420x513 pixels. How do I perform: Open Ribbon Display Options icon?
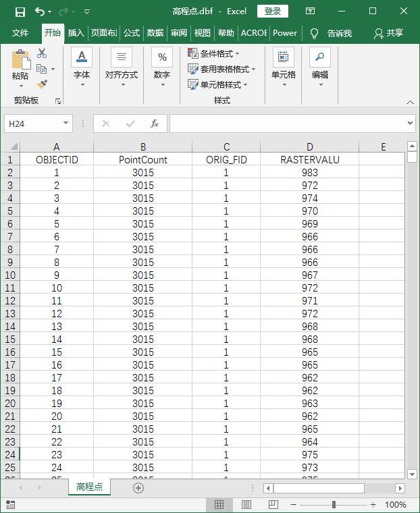[x=310, y=11]
